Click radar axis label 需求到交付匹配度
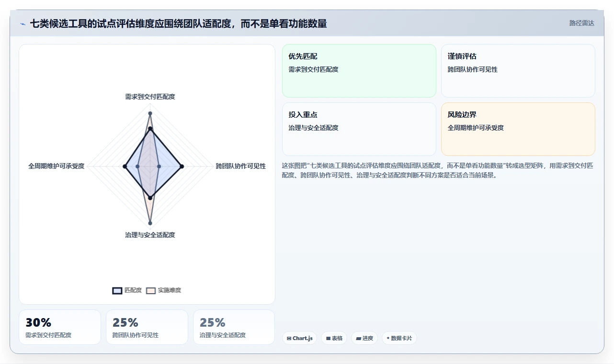This screenshot has height=364, width=614. click(150, 97)
